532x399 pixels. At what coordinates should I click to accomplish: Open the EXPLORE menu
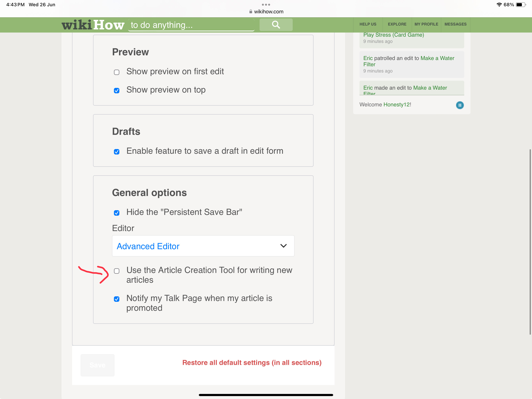click(x=397, y=24)
